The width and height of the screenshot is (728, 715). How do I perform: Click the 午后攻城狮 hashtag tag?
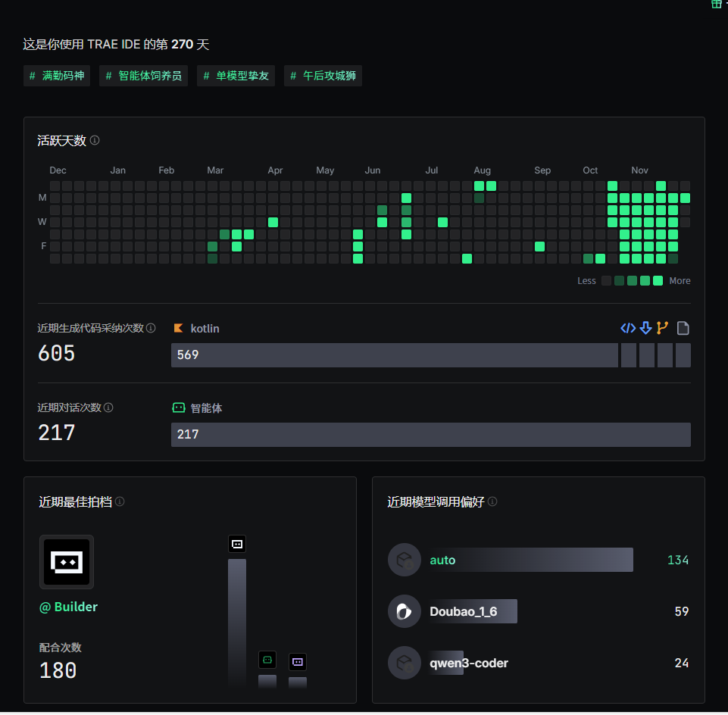point(323,76)
